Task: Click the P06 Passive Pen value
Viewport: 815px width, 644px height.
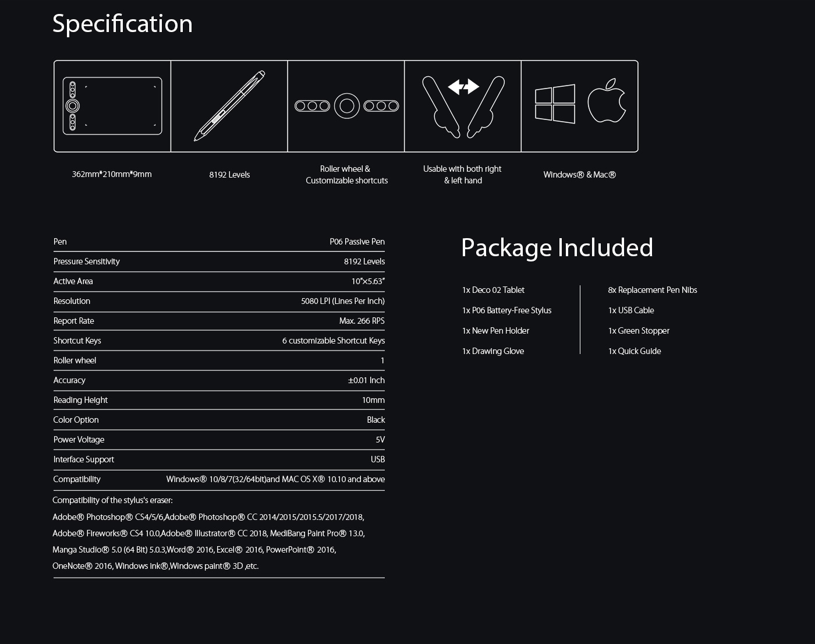Action: [357, 242]
